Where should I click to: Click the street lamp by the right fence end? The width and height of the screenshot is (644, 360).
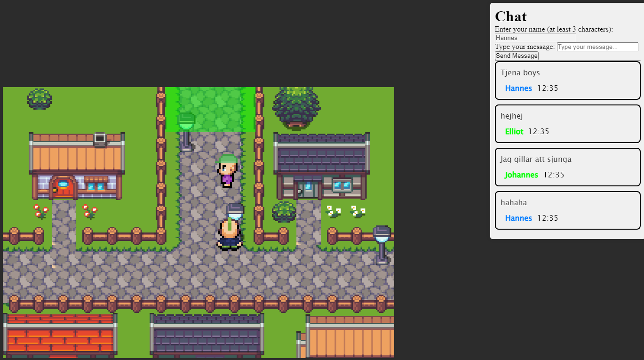(382, 244)
